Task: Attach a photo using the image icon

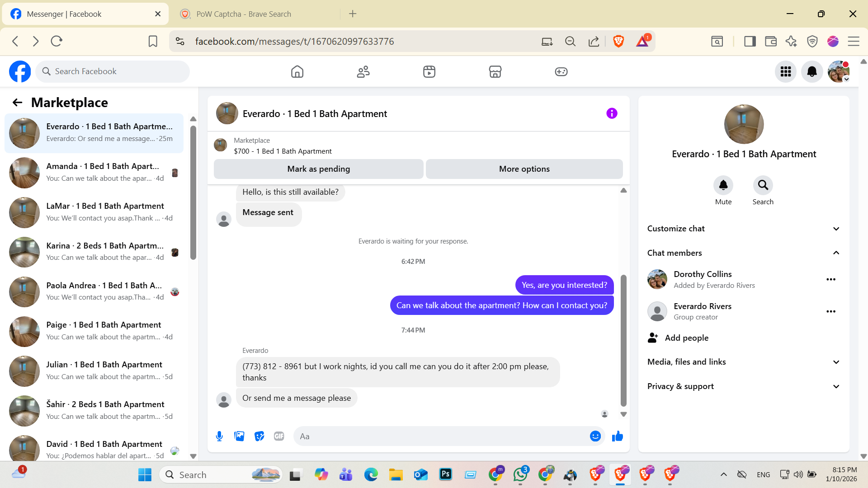Action: pos(239,436)
